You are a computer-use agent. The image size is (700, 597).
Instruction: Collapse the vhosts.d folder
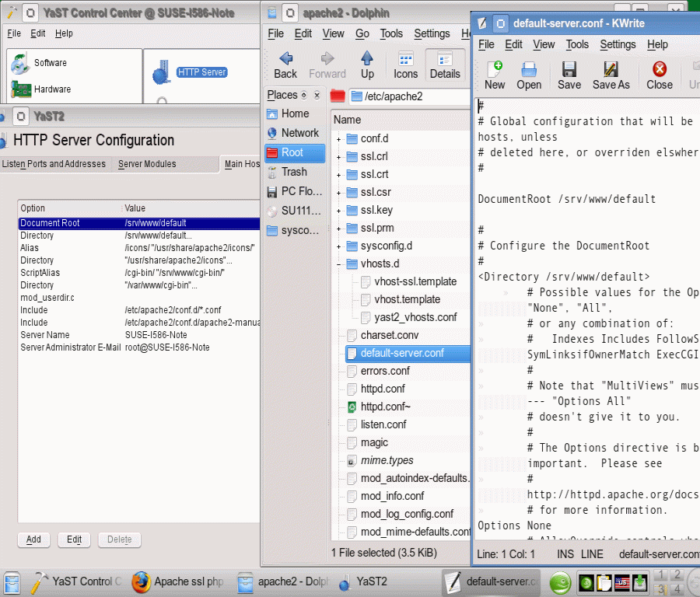pos(339,264)
